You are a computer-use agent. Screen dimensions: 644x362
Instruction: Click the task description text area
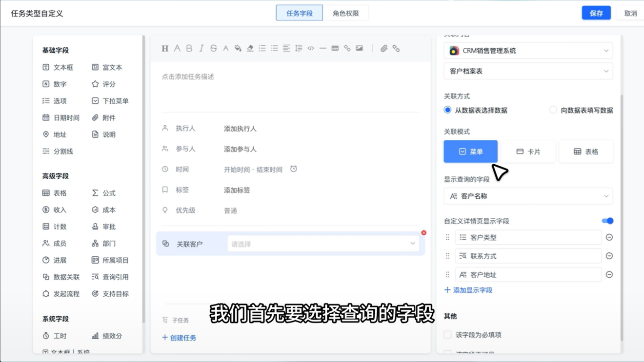pos(290,88)
